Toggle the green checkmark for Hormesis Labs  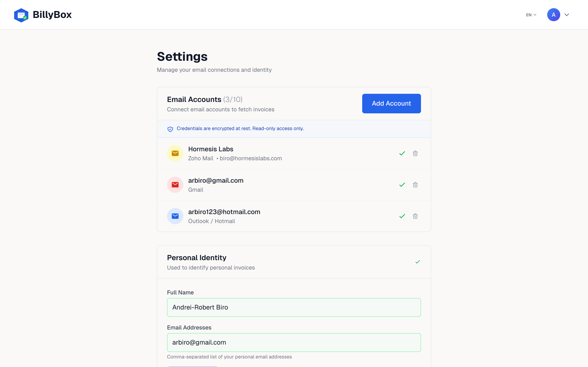click(402, 153)
